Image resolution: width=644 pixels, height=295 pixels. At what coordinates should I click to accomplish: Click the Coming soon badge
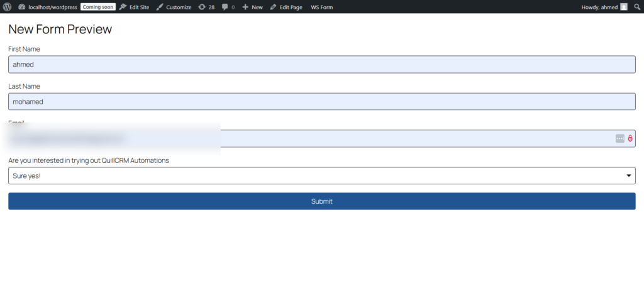click(x=97, y=7)
